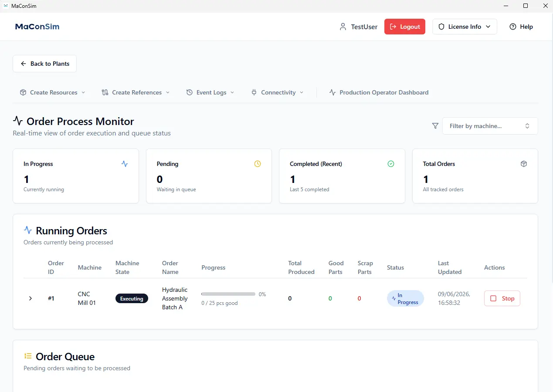Open Production Operator Dashboard
This screenshot has width=553, height=392.
(379, 92)
